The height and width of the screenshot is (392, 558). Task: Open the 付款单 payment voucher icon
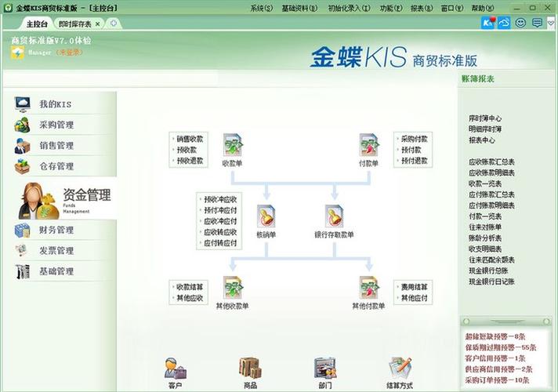(368, 145)
